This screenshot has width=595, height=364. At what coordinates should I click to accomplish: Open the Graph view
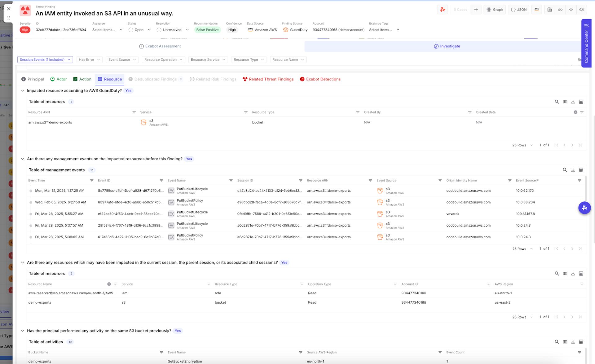pyautogui.click(x=495, y=10)
